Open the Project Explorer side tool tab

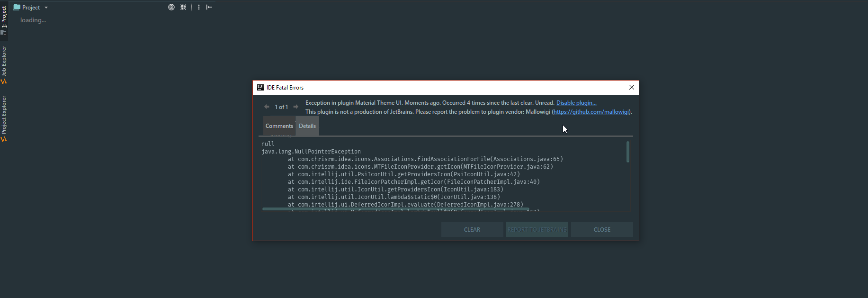click(4, 118)
